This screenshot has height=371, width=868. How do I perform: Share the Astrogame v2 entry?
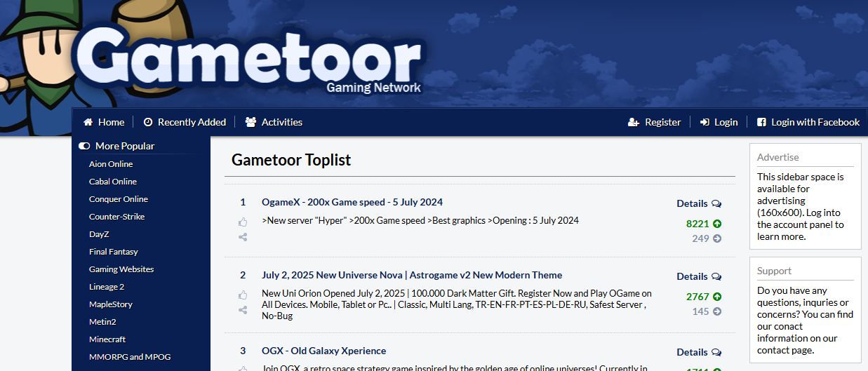click(243, 310)
